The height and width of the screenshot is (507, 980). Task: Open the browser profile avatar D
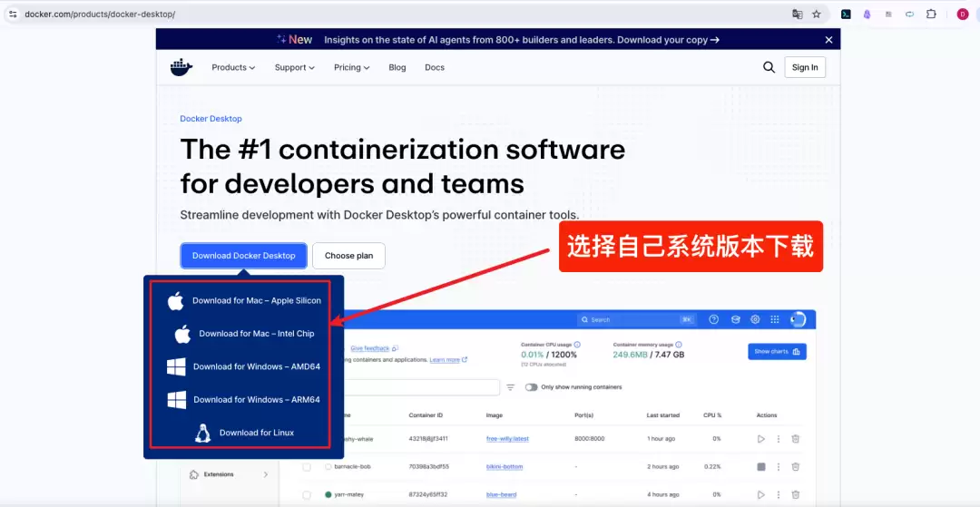point(963,14)
